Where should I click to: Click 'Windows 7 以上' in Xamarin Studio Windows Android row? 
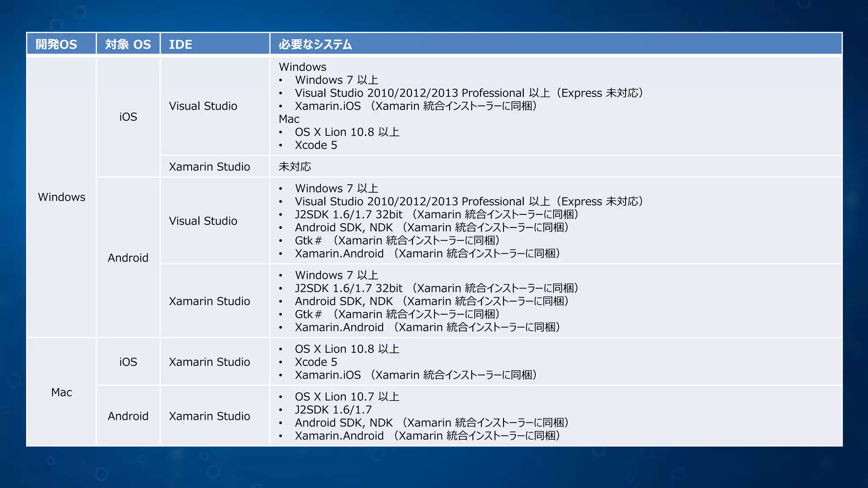tap(337, 275)
